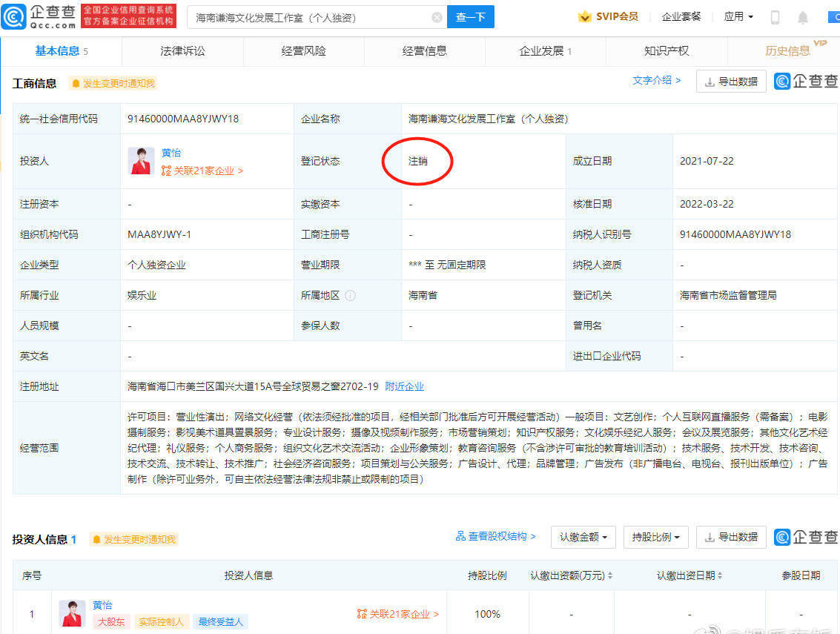Open the 文字介绍 link
840x634 pixels.
pos(657,80)
